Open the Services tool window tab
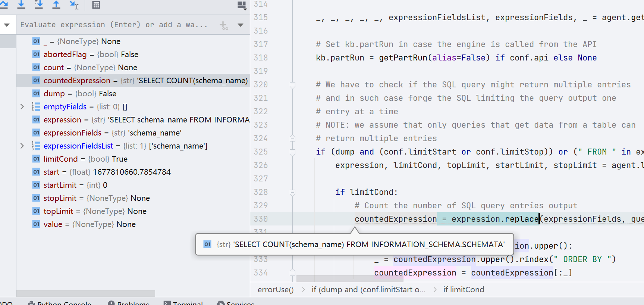Image resolution: width=644 pixels, height=305 pixels. coord(236,302)
